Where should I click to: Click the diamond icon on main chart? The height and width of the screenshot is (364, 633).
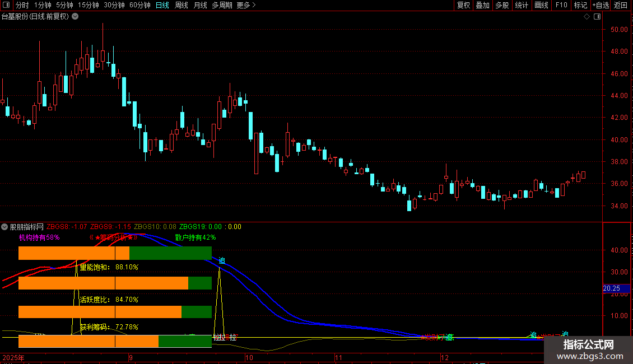click(x=587, y=17)
